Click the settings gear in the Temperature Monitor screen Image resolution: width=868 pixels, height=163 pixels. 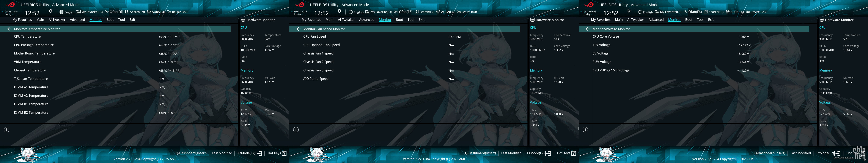pos(50,11)
